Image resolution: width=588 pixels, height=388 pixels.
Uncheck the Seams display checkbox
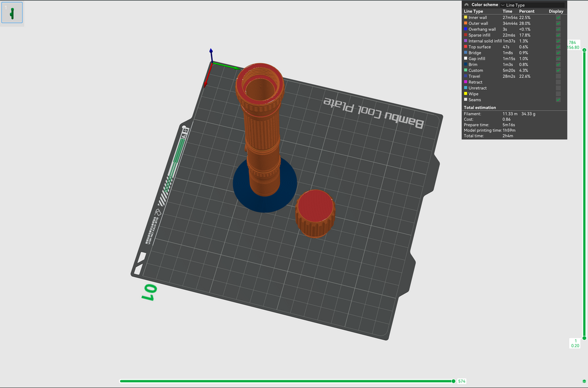click(x=558, y=100)
